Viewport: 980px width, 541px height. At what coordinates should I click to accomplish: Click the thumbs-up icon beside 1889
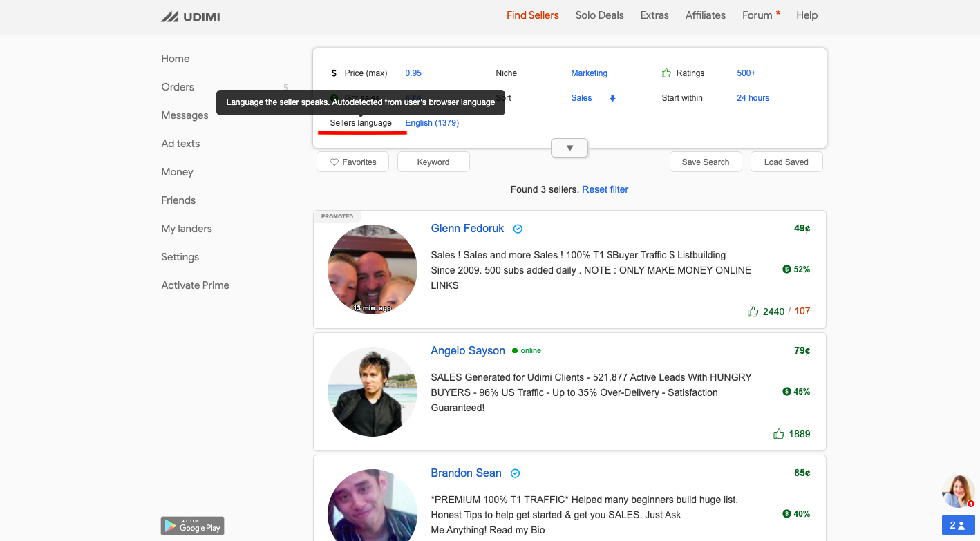[778, 434]
